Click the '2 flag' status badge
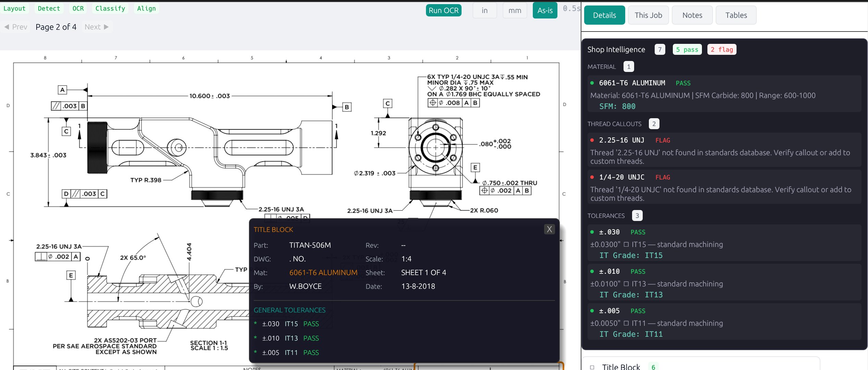The width and height of the screenshot is (868, 370). pos(722,49)
